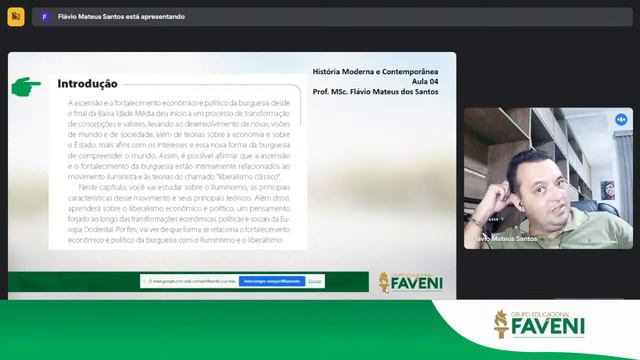Viewport: 640px width, 360px height.
Task: Click the "meet.google.com está compartilhando sua tela" notice
Action: 191,281
